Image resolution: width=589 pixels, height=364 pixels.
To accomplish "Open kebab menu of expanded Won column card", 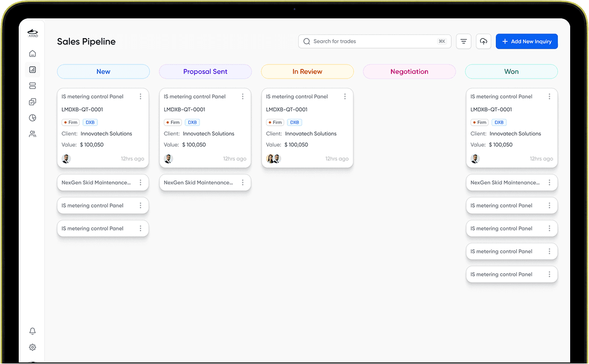I will [549, 96].
